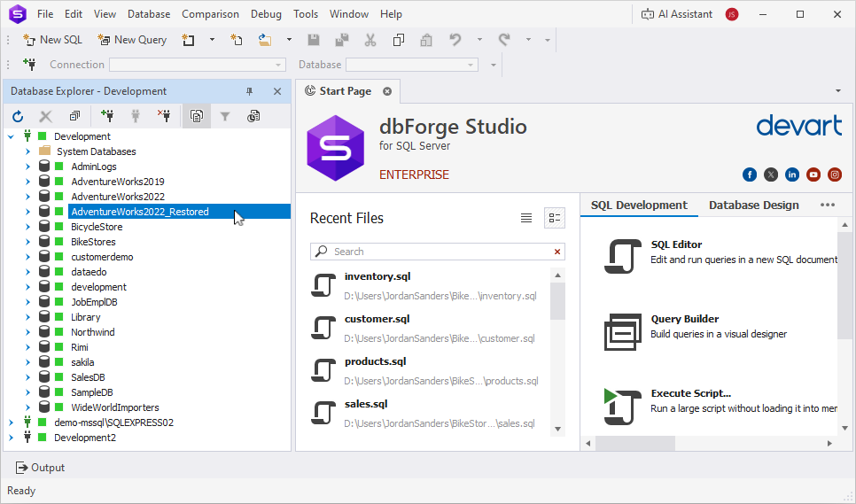The height and width of the screenshot is (504, 856).
Task: Select the SQL Development tab
Action: click(639, 205)
